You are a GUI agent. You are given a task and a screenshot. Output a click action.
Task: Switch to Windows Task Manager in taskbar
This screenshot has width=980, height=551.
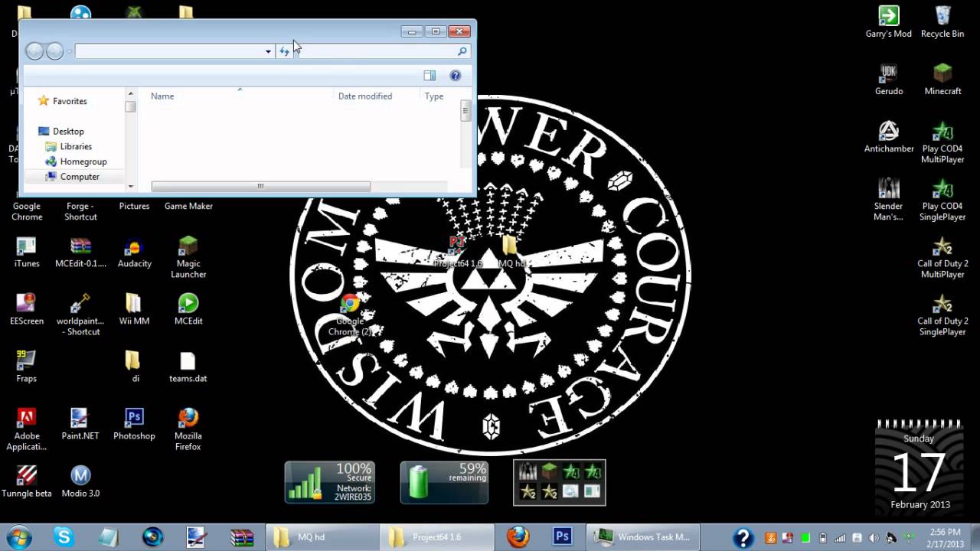point(643,537)
